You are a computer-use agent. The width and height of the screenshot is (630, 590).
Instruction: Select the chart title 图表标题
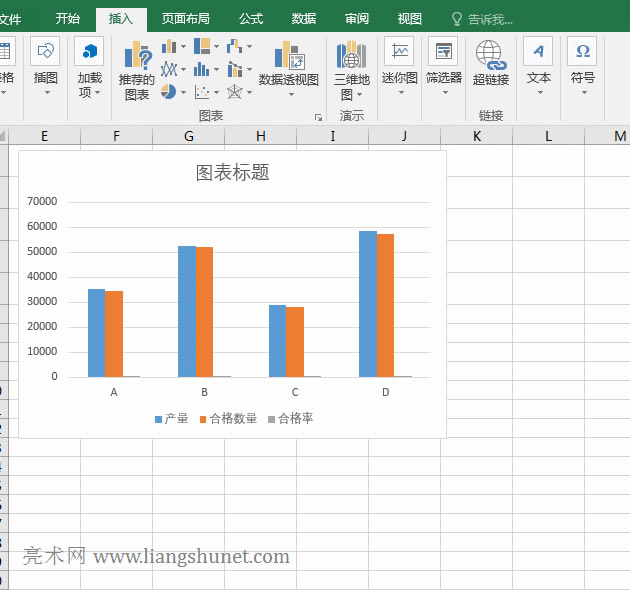click(232, 173)
